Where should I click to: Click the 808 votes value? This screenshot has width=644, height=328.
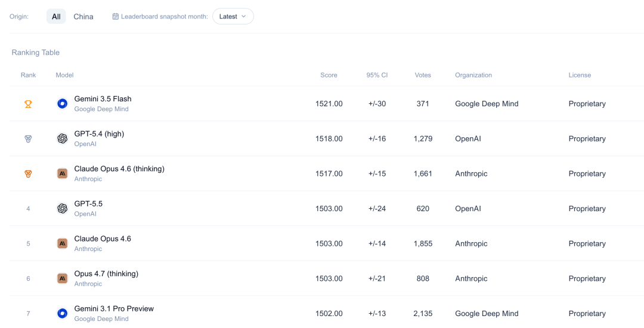[x=423, y=279]
